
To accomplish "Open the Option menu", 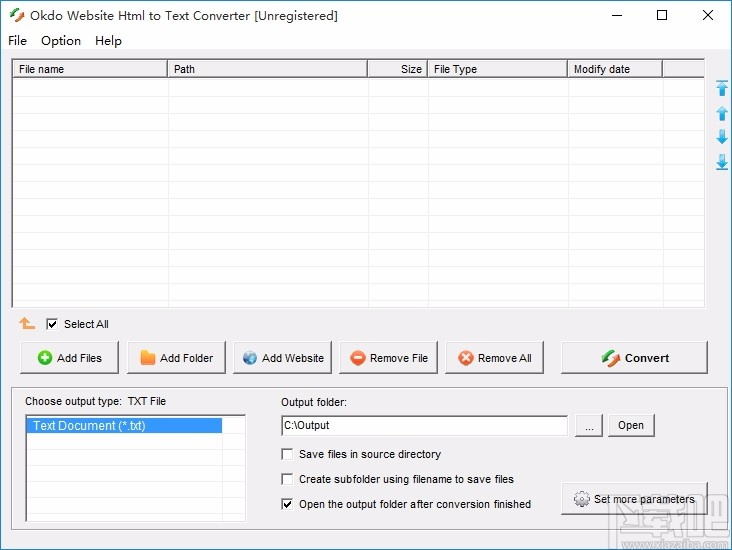I will point(61,41).
